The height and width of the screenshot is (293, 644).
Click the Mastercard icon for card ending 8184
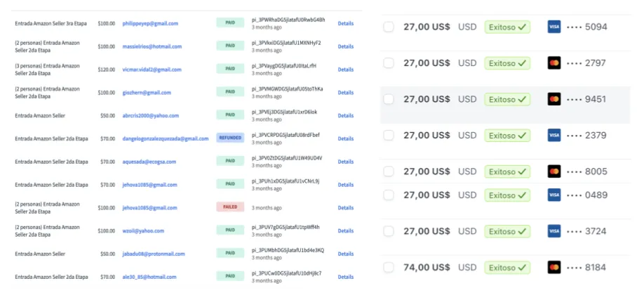click(x=554, y=267)
